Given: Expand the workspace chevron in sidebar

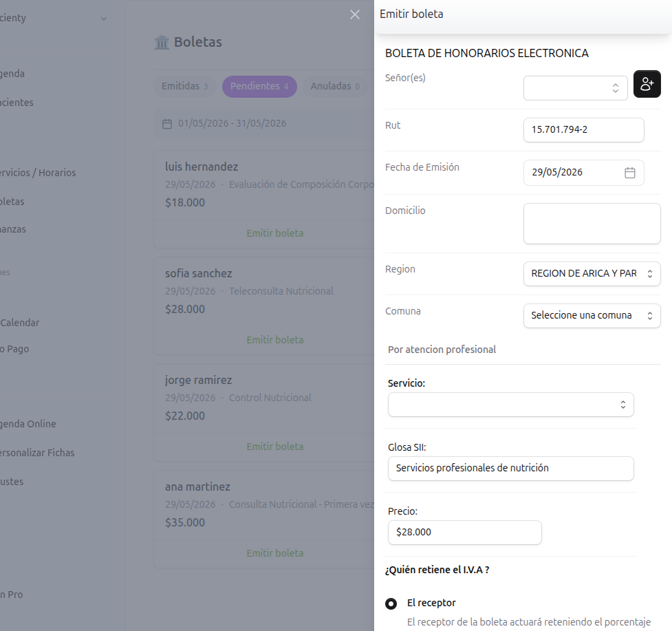Looking at the screenshot, I should [104, 19].
